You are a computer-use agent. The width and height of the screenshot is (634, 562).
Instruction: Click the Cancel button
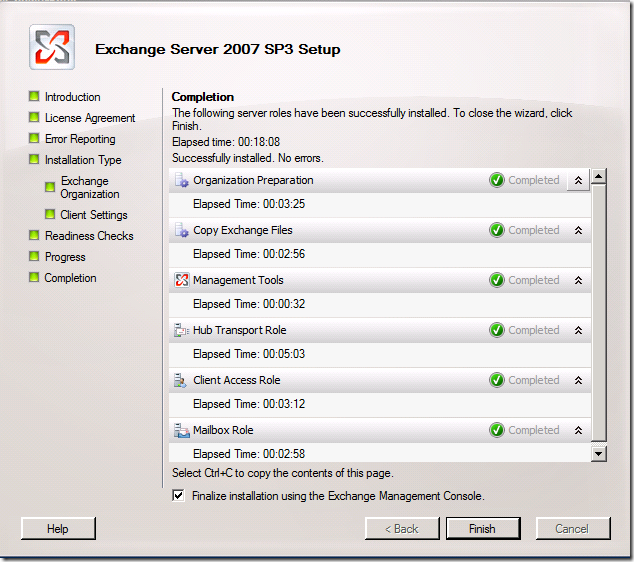coord(572,528)
